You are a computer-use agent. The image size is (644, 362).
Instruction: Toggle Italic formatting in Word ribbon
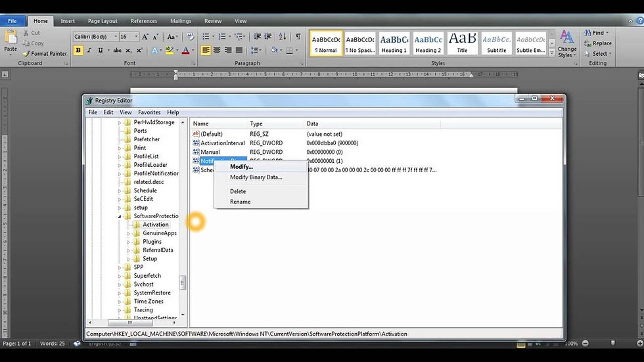click(89, 50)
